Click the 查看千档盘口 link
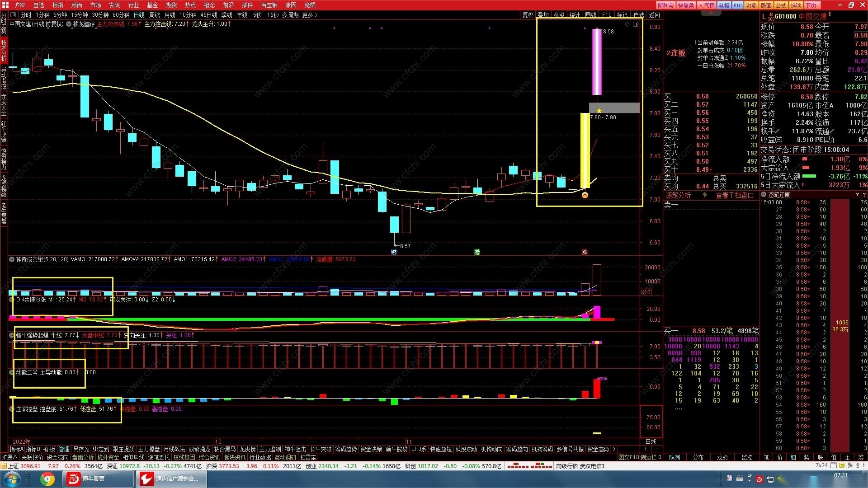Screen dimensions: 868x488 click(x=734, y=195)
